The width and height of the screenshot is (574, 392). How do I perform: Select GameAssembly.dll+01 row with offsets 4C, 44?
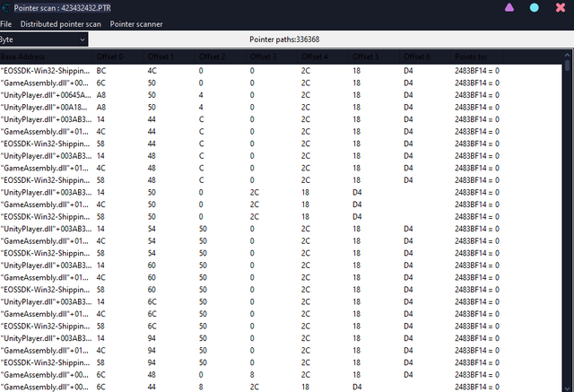click(x=281, y=131)
